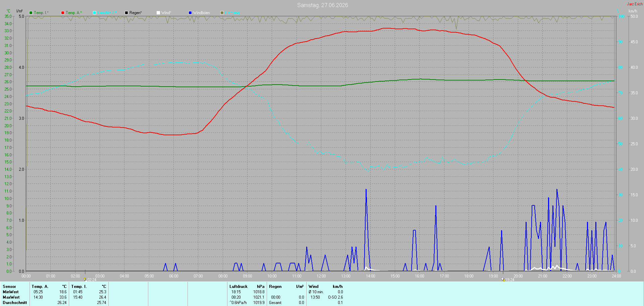Click the Luftdruck maximum 1021.1

(259, 297)
